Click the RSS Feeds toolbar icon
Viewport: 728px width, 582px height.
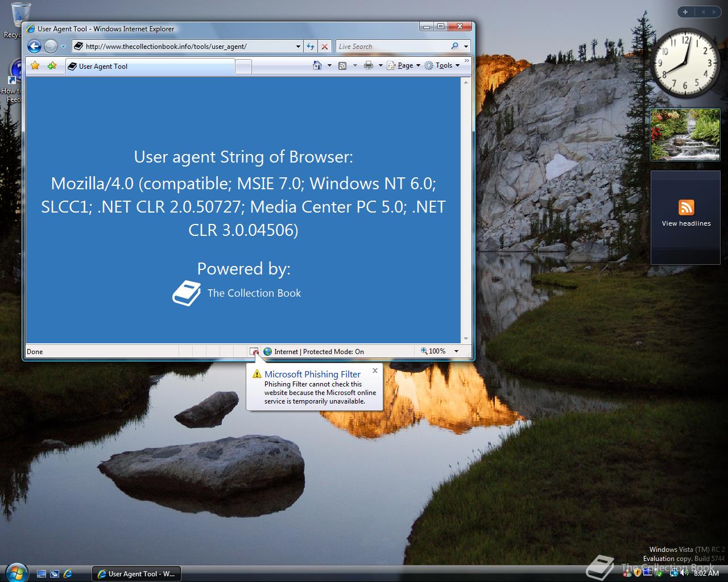click(342, 66)
